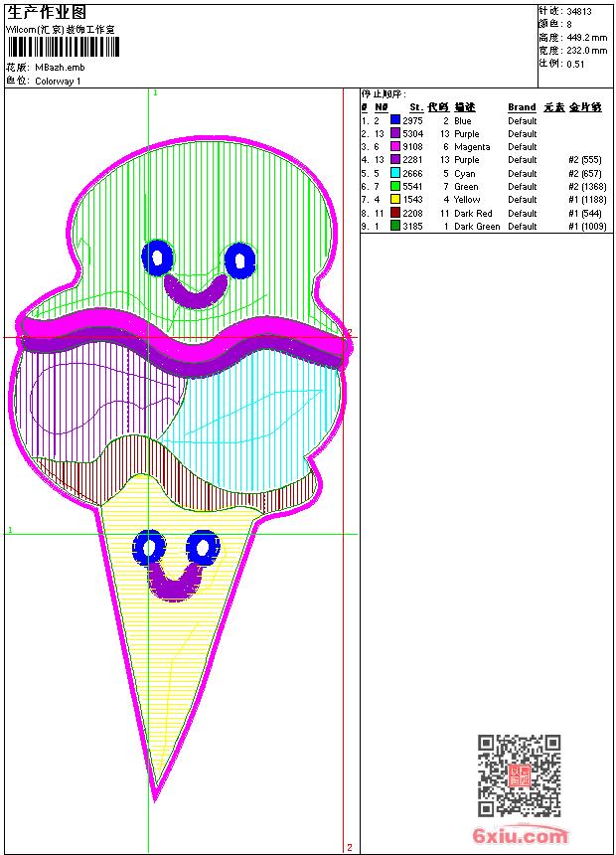Open the 6xiu.com watermark link
Viewport: 616px width, 855px height.
tap(520, 836)
